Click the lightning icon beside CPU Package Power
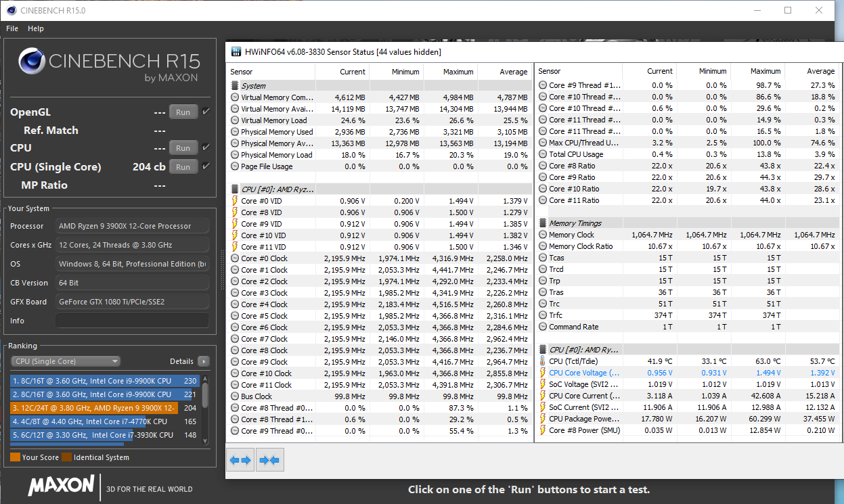This screenshot has height=504, width=844. pyautogui.click(x=543, y=419)
